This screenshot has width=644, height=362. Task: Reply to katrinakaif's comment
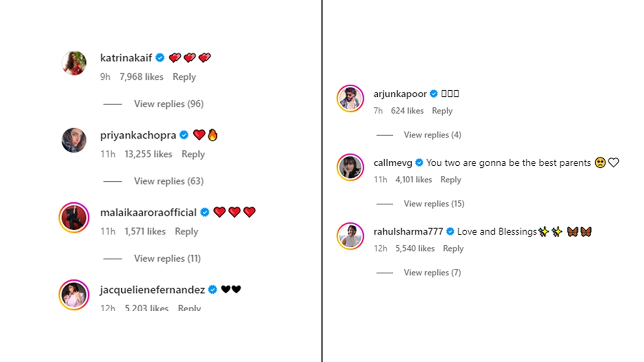[184, 77]
